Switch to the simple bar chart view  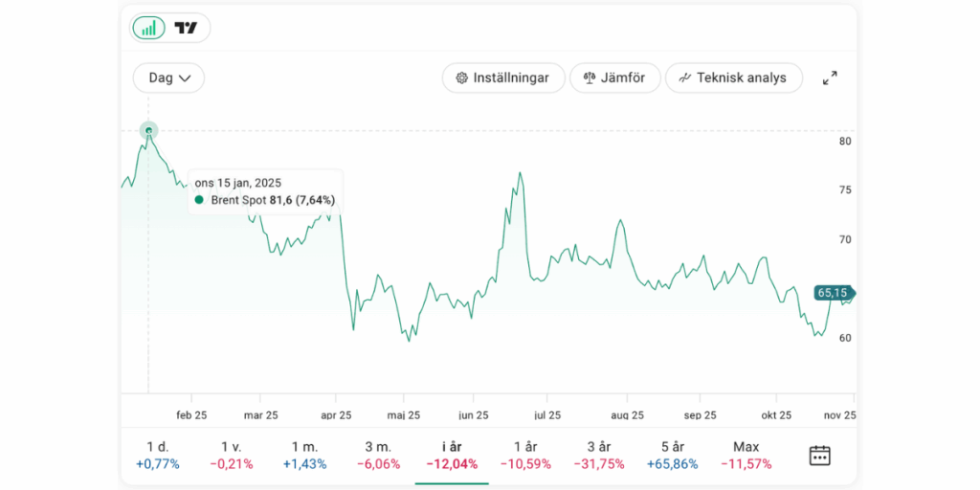pos(148,28)
